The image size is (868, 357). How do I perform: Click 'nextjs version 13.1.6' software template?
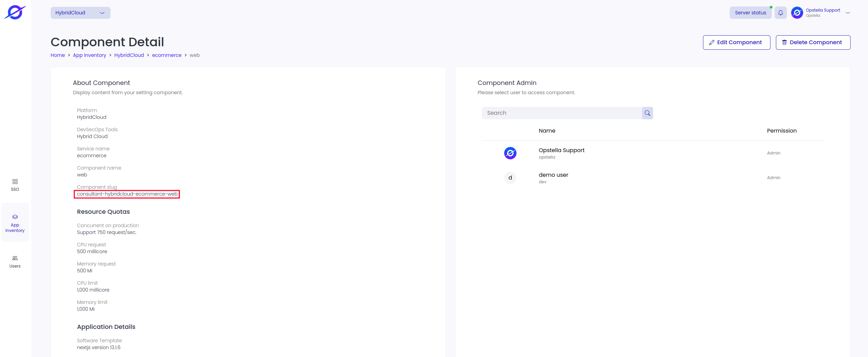coord(99,347)
